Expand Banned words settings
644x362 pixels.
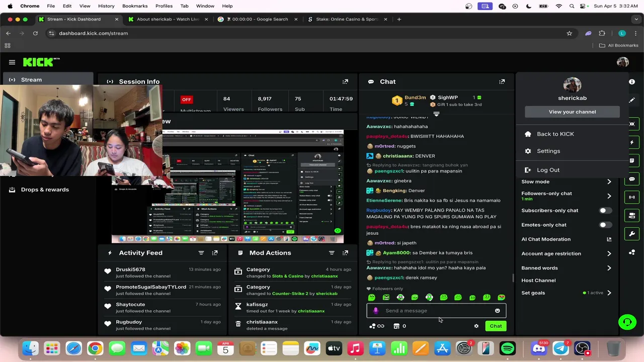[609, 268]
